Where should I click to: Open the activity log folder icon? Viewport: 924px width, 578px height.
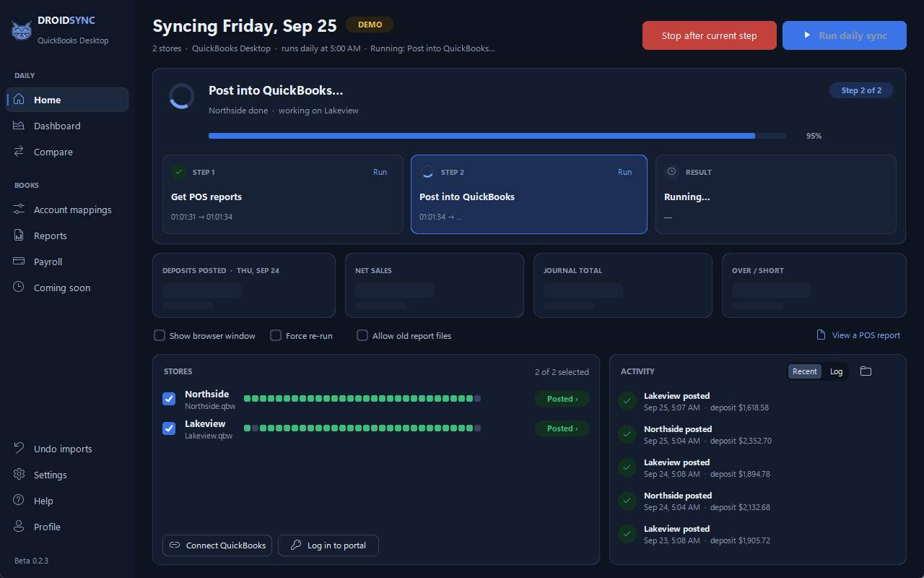tap(866, 371)
